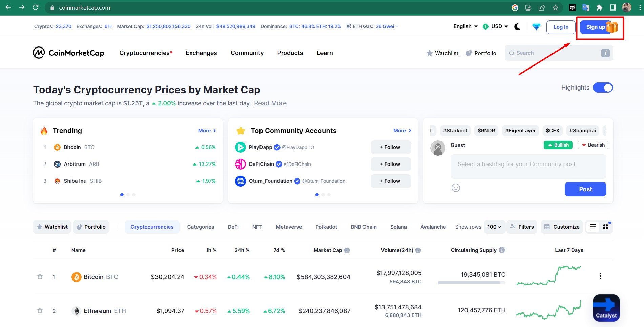The image size is (644, 327).
Task: Open the browser side panel icon
Action: tap(613, 7)
